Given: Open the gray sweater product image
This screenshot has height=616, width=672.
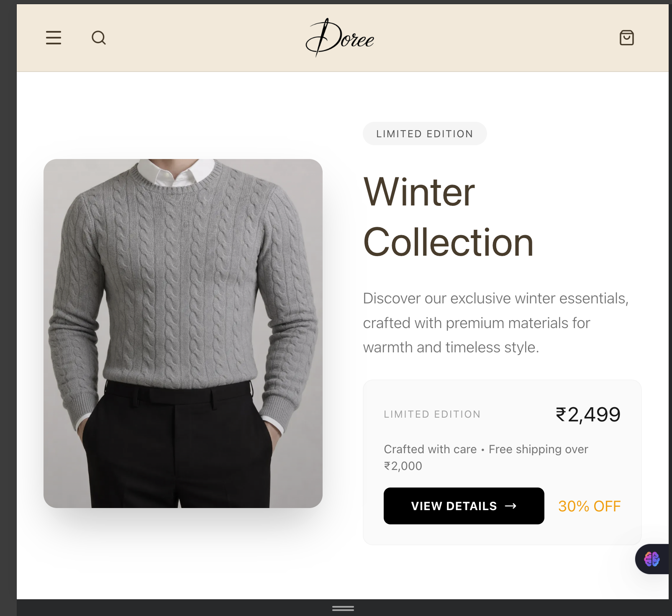Looking at the screenshot, I should click(183, 334).
